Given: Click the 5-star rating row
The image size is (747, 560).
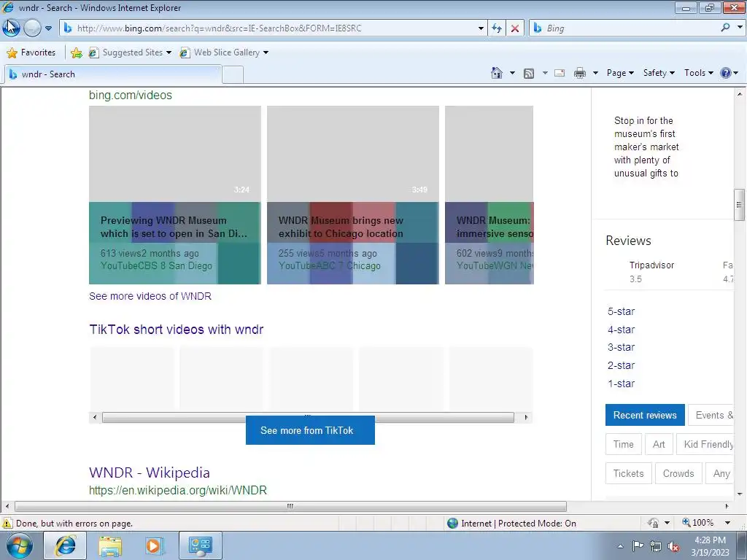Looking at the screenshot, I should point(622,311).
